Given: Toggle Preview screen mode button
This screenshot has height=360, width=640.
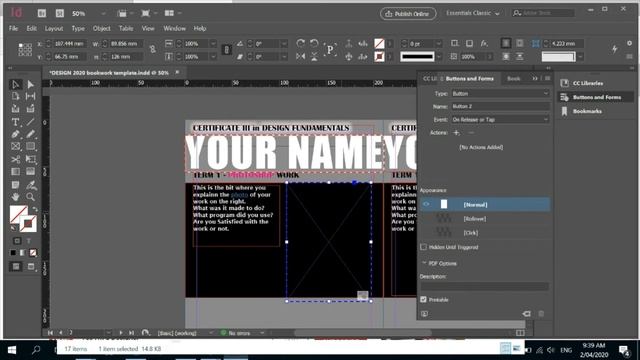Looking at the screenshot, I should coord(31,267).
